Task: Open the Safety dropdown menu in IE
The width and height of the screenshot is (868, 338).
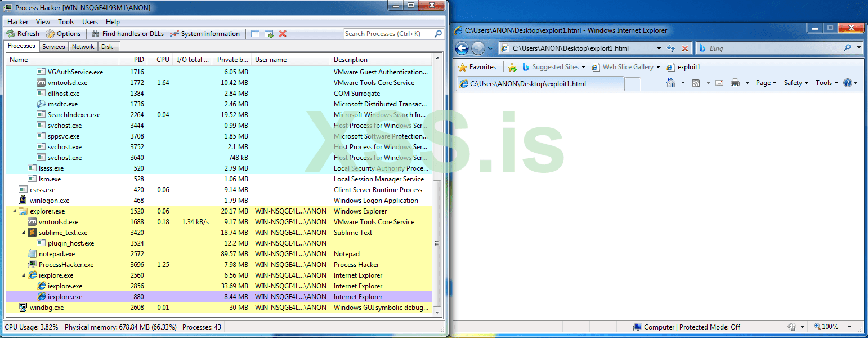Action: coord(797,83)
